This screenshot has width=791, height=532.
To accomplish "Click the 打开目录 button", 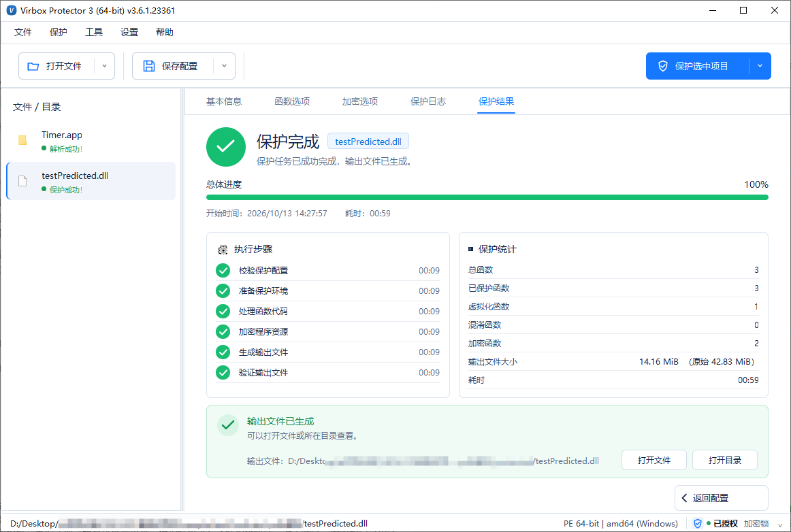I will coord(725,460).
